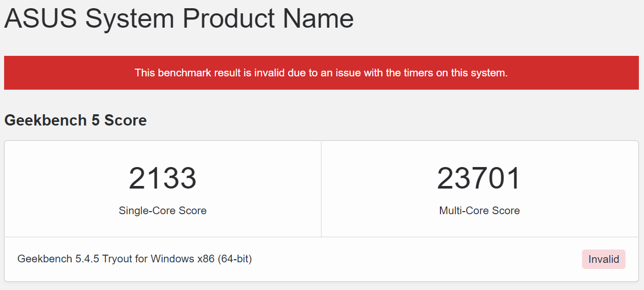Viewport: 644px width, 290px height.
Task: Click the '(64-bit)' text in the footer row
Action: (235, 259)
